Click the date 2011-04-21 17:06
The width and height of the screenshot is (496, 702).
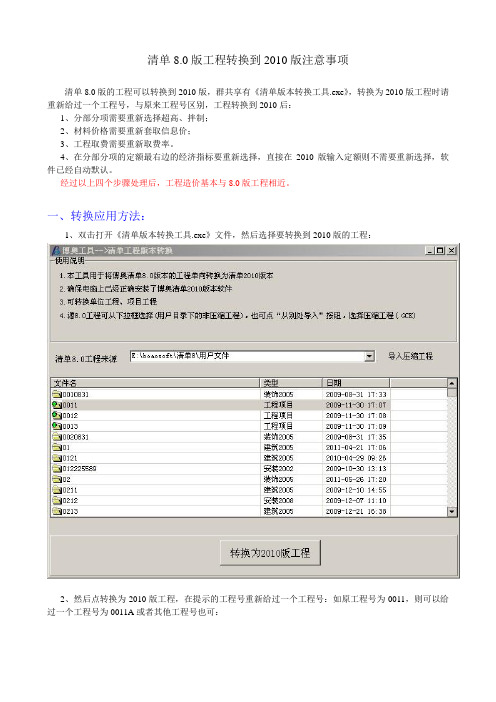[x=356, y=447]
